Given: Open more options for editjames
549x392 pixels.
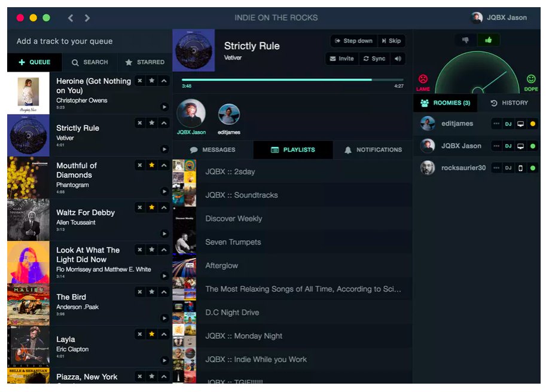Looking at the screenshot, I should click(x=496, y=124).
